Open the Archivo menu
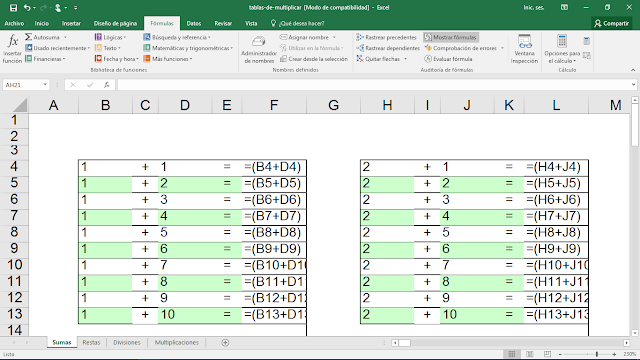 (x=14, y=23)
